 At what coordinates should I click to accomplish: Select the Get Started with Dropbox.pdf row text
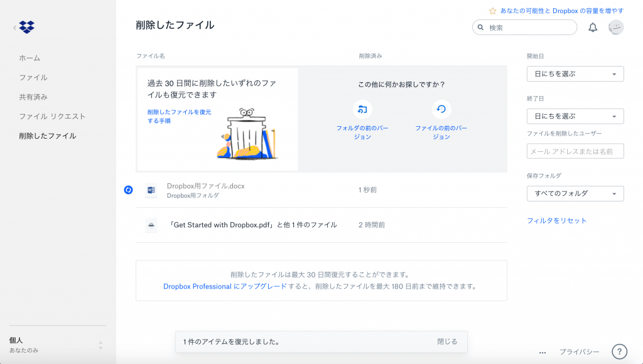253,225
